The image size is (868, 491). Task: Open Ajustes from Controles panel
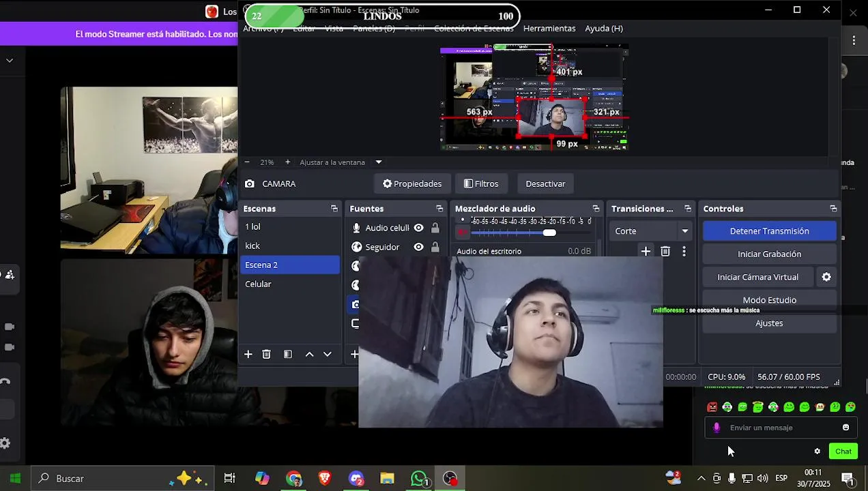point(769,323)
